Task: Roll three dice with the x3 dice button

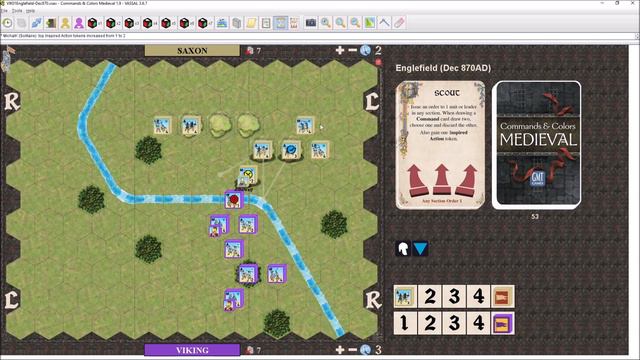Action: 131,23
